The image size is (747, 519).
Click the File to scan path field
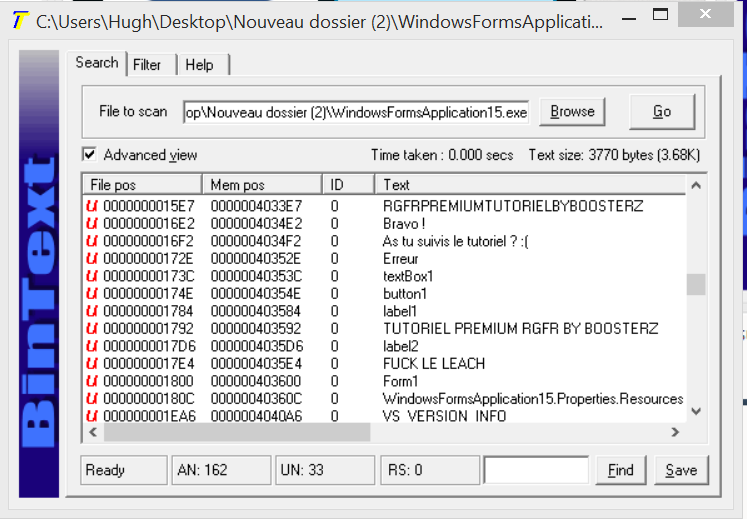tap(356, 112)
